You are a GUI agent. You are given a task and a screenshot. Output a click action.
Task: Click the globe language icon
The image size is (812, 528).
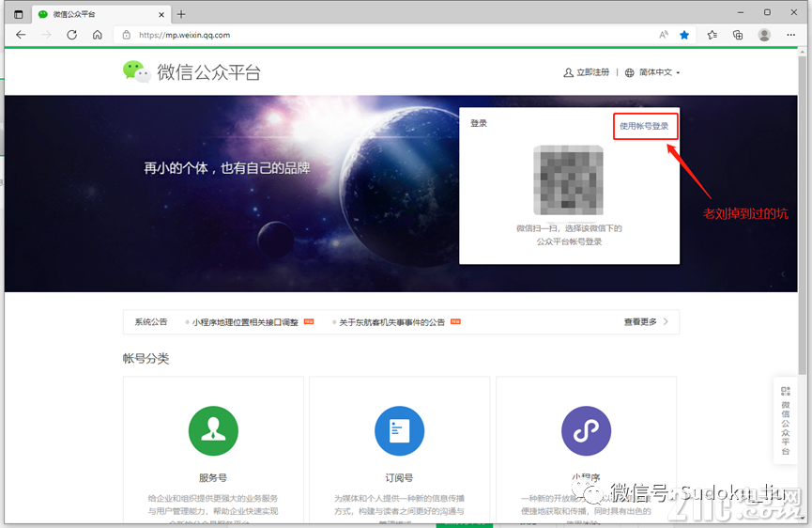click(x=629, y=72)
